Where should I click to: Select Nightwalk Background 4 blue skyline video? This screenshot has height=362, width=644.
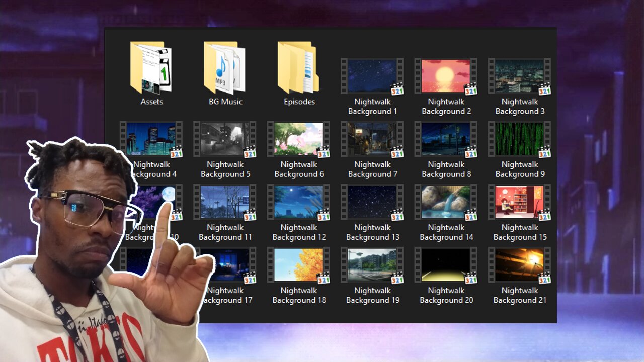point(151,139)
